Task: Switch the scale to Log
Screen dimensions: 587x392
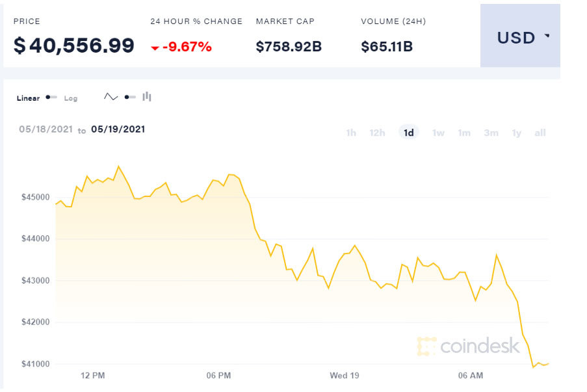Action: (70, 98)
